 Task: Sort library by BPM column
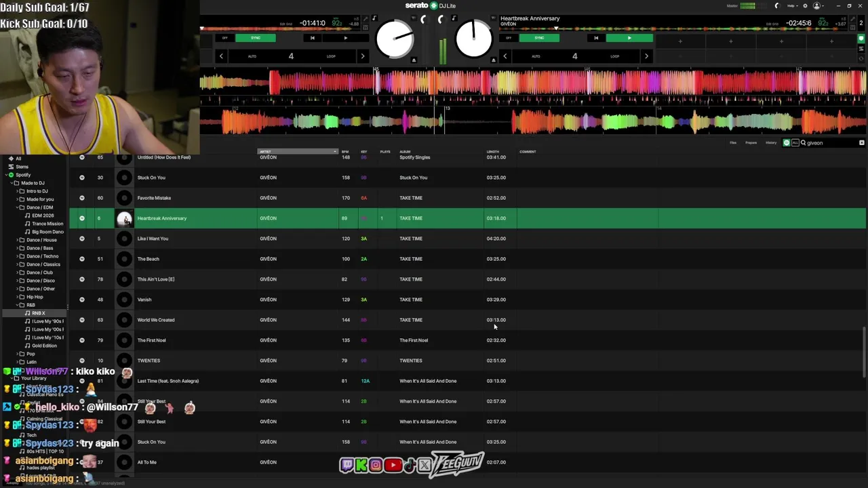(x=345, y=151)
